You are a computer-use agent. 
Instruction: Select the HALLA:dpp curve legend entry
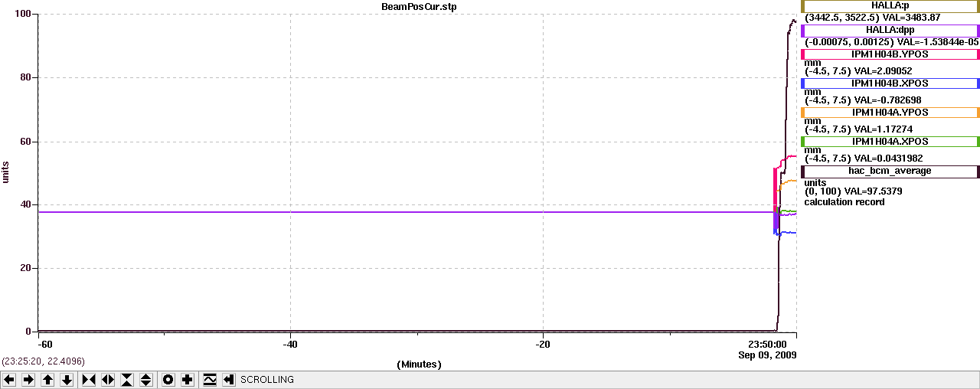[x=890, y=31]
